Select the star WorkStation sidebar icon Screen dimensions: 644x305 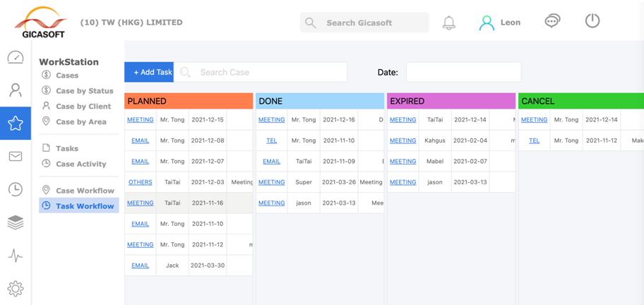coord(16,124)
